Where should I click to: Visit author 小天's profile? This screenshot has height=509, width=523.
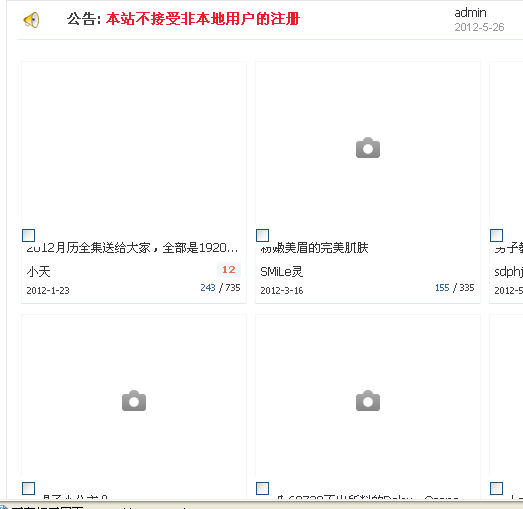tap(38, 272)
